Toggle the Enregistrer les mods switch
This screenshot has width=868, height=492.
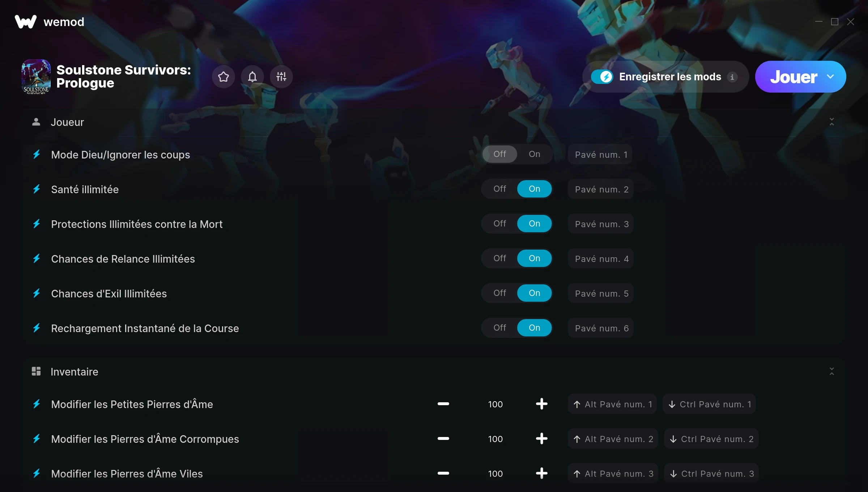point(602,77)
